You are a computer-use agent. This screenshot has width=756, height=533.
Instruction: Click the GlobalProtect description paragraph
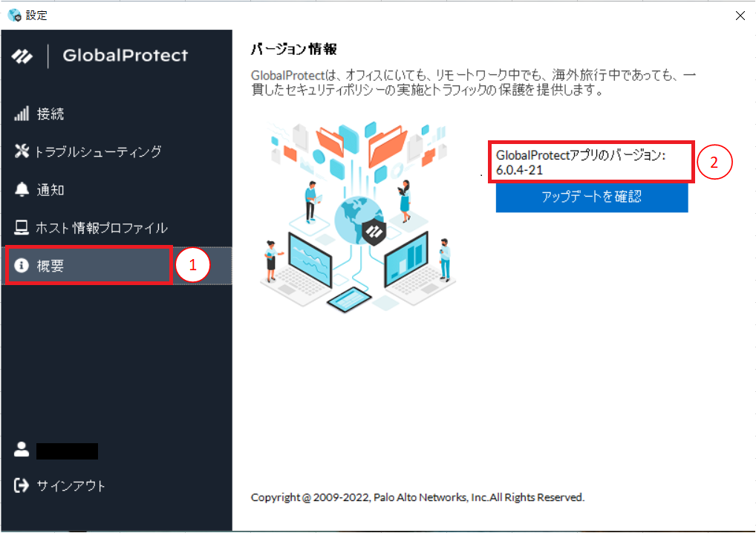click(473, 82)
